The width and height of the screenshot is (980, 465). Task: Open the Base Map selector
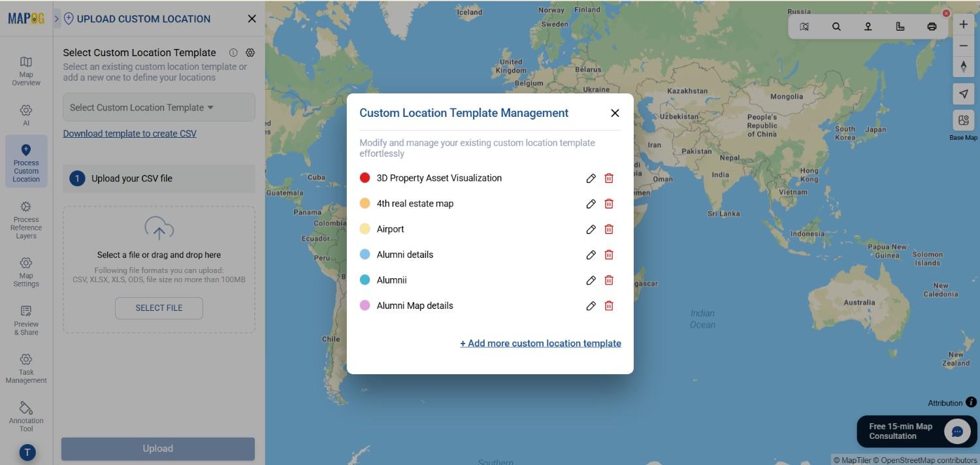pos(963,120)
